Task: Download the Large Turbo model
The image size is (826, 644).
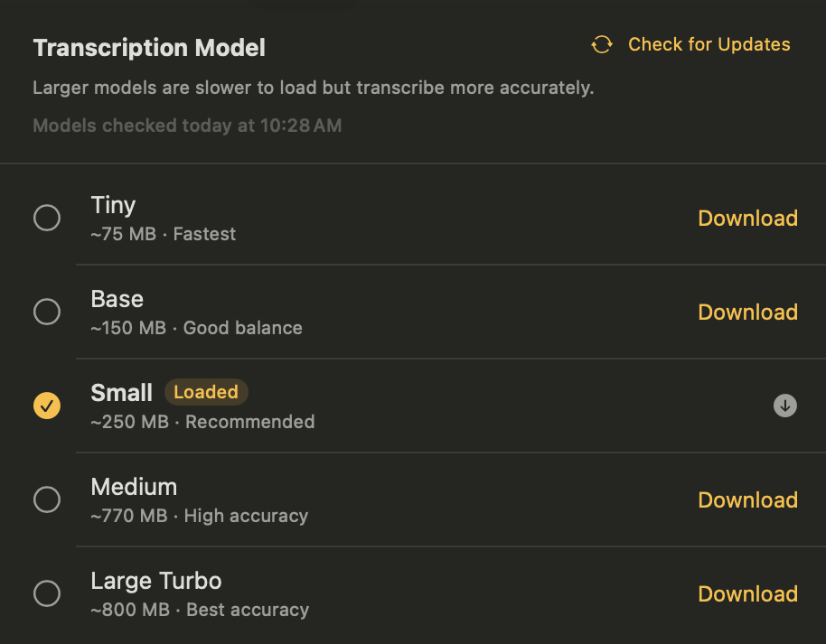Action: (747, 593)
